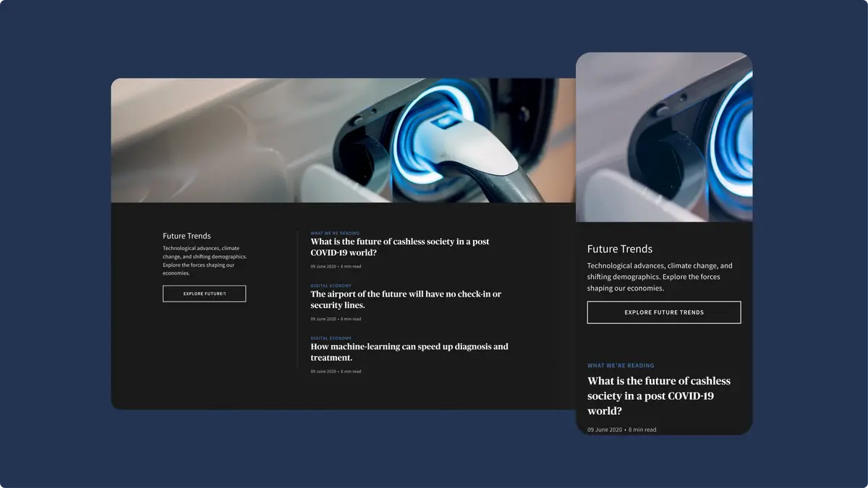
Task: Click the date under the airport article
Action: tap(323, 319)
